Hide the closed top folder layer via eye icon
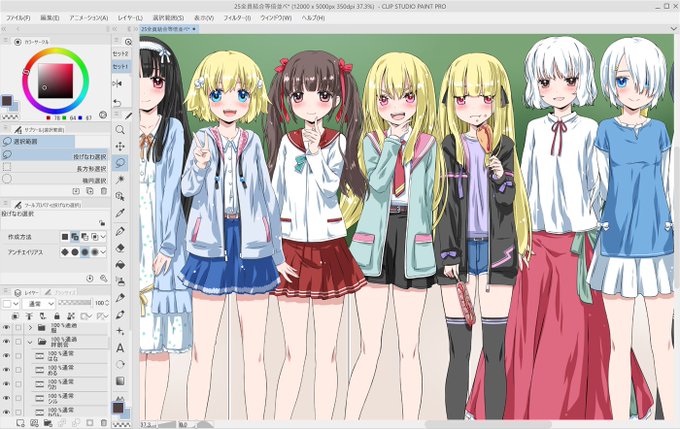 6,328
